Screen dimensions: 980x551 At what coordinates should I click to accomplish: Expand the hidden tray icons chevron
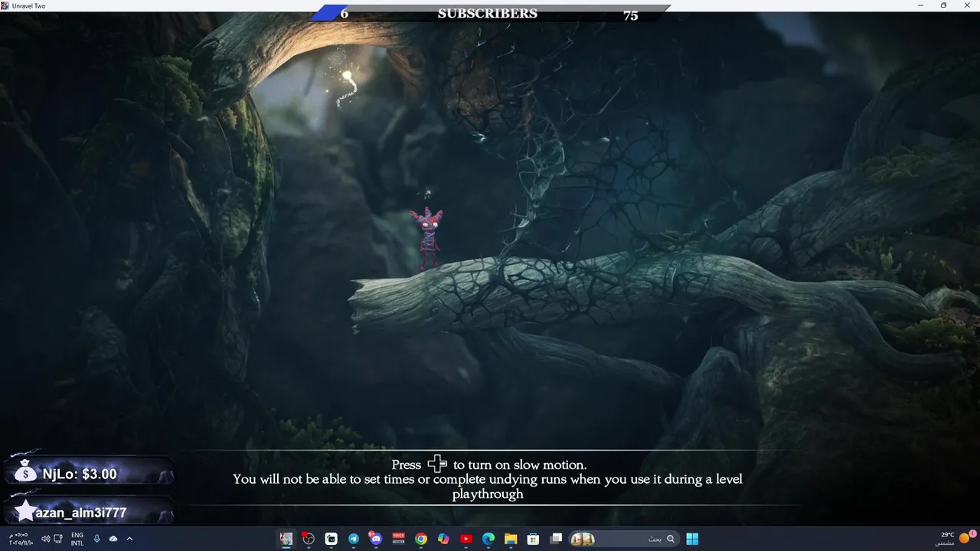[x=129, y=539]
